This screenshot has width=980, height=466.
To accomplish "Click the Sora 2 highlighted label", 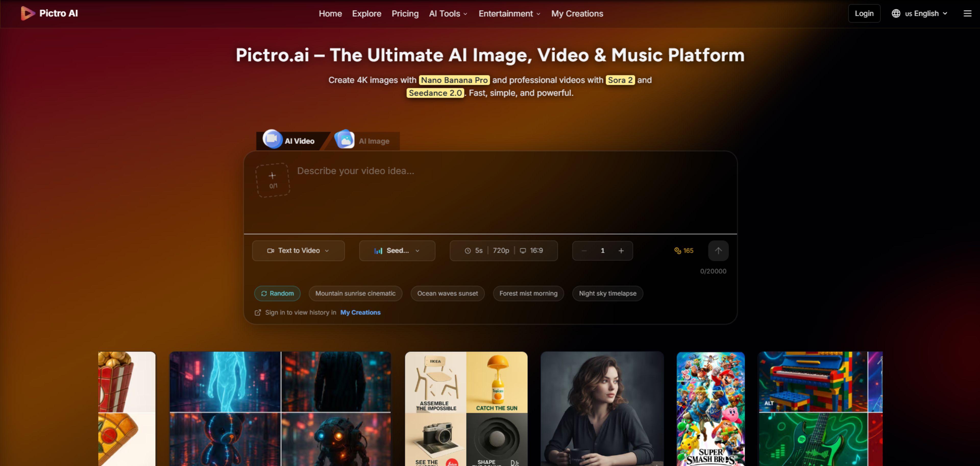I will point(620,80).
